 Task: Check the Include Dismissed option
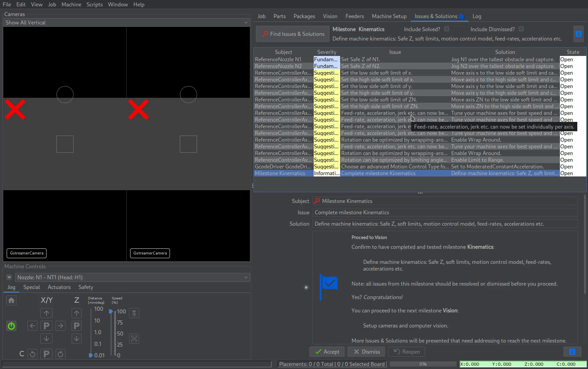click(521, 29)
